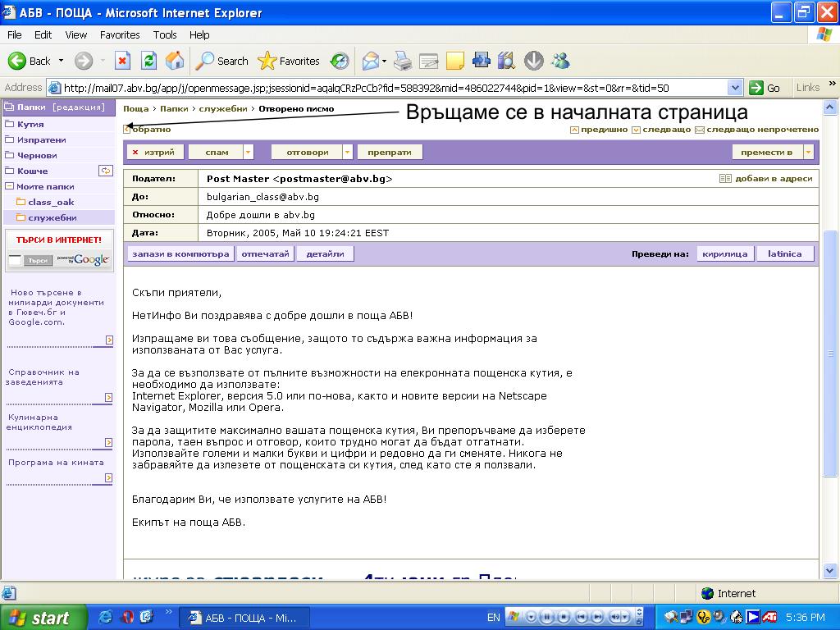Screen dimensions: 840x630
Task: Open the Edit menu
Action: click(43, 34)
